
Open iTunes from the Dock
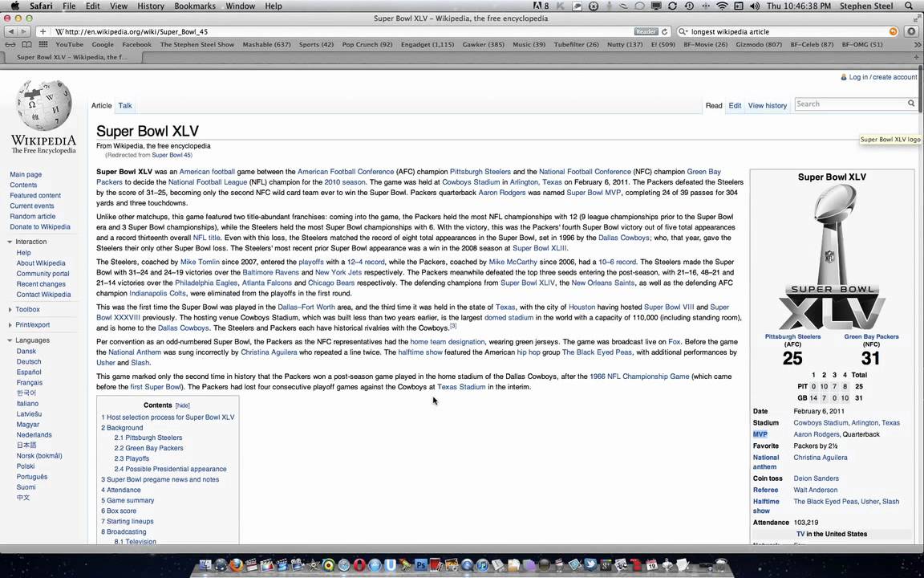tap(482, 565)
